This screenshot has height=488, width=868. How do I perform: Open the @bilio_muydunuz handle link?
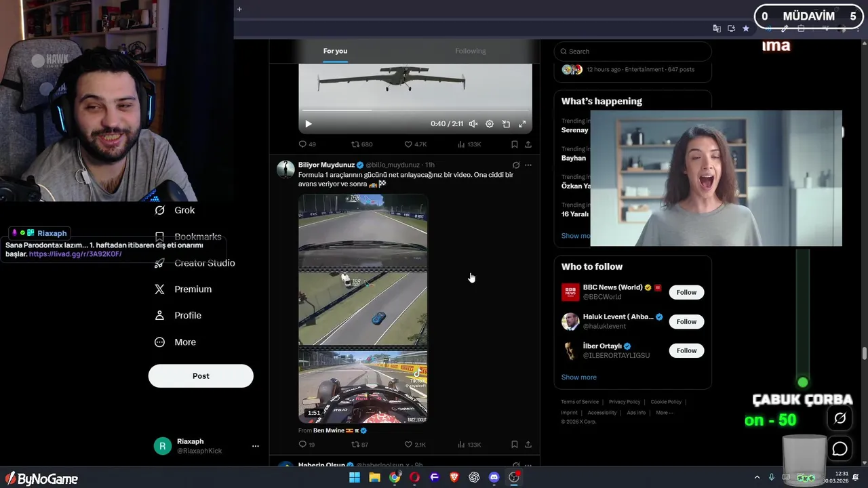click(393, 165)
